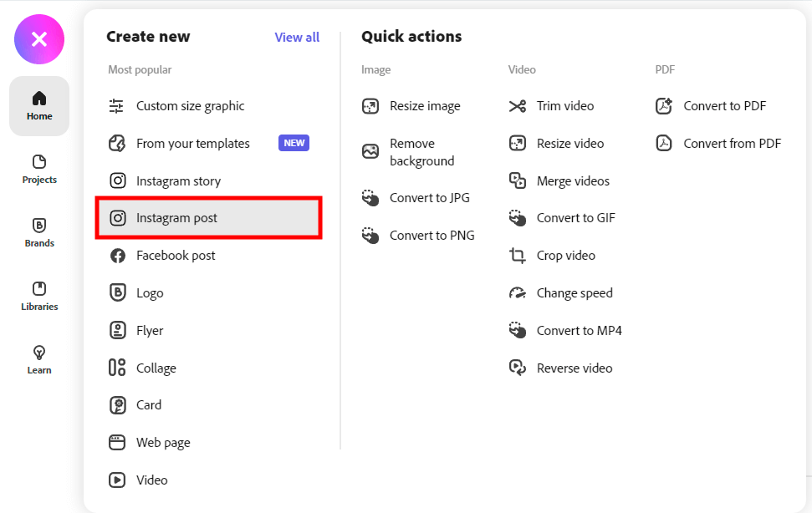
Task: Select Change speed video action
Action: click(575, 293)
